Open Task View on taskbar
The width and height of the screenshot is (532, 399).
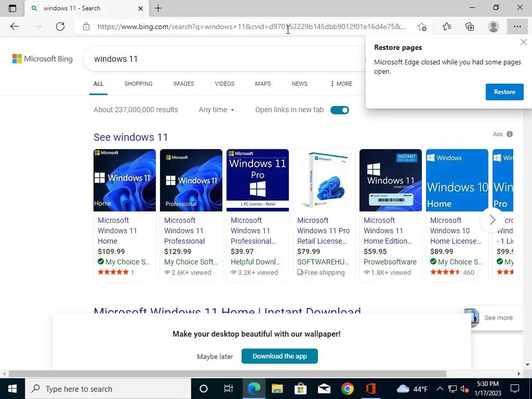tap(229, 389)
